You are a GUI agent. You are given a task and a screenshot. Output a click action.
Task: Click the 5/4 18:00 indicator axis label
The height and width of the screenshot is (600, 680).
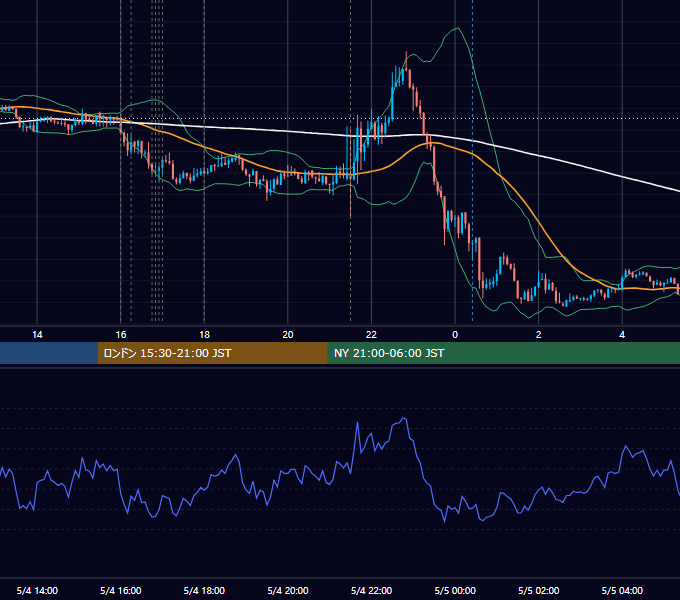coord(204,590)
